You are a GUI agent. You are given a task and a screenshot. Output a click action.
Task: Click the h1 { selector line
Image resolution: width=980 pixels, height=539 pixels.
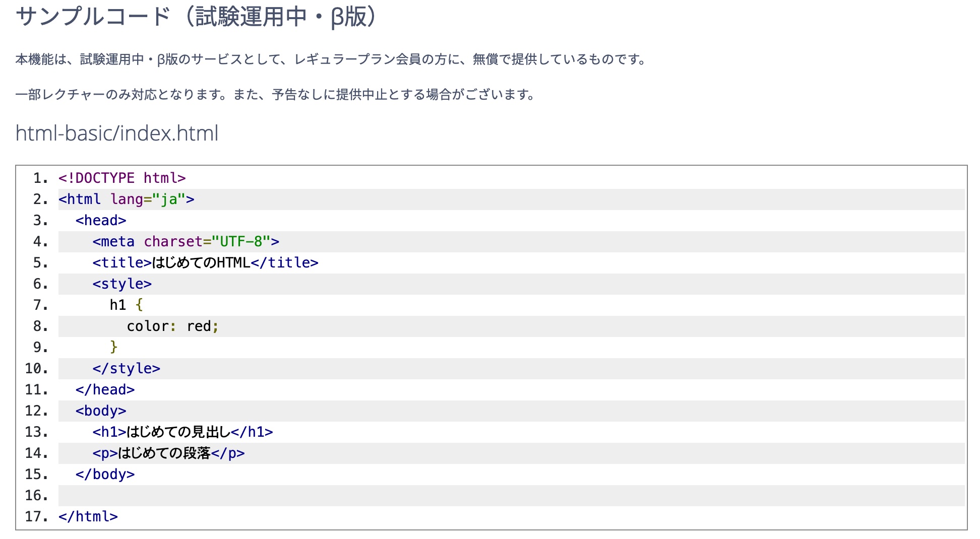[127, 305]
